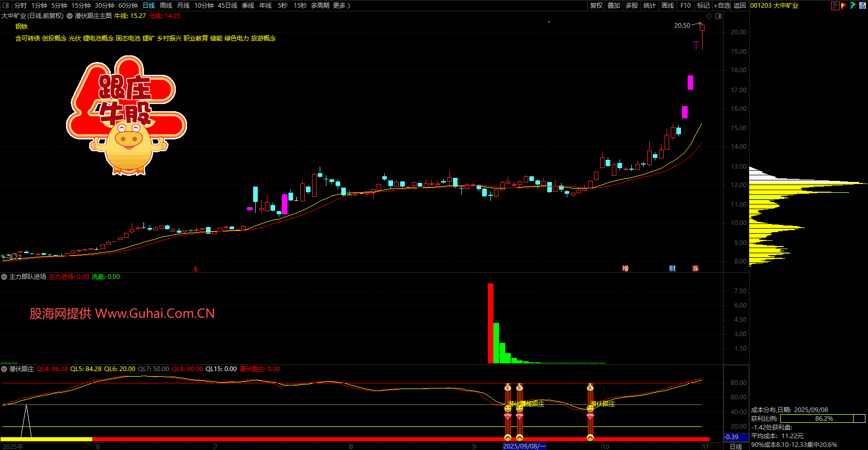
Task: Click the 2025/09/08 date marker on timeline
Action: tap(524, 446)
